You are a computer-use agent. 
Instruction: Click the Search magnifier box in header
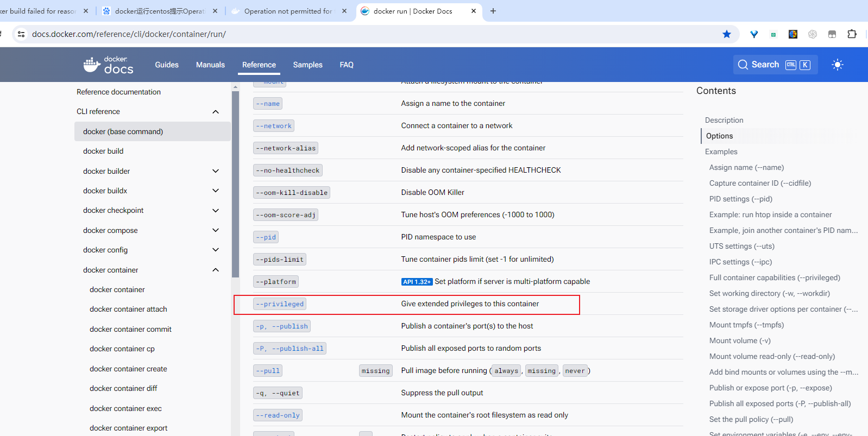coord(775,65)
